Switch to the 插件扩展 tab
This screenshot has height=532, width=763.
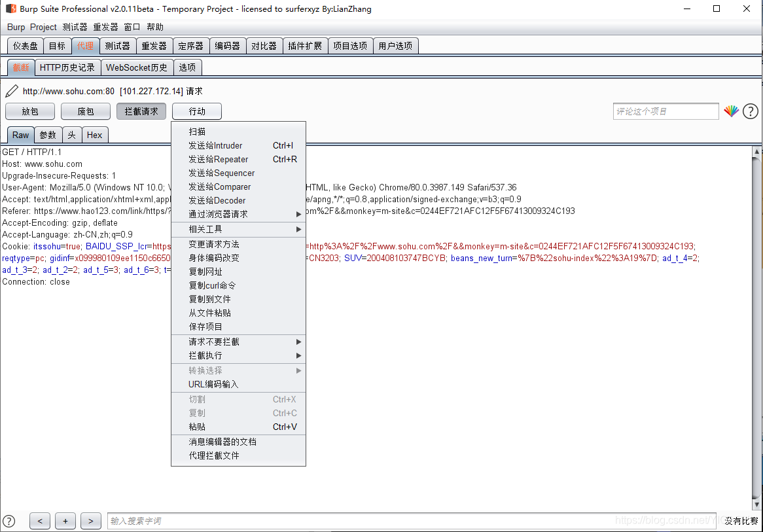tap(305, 46)
